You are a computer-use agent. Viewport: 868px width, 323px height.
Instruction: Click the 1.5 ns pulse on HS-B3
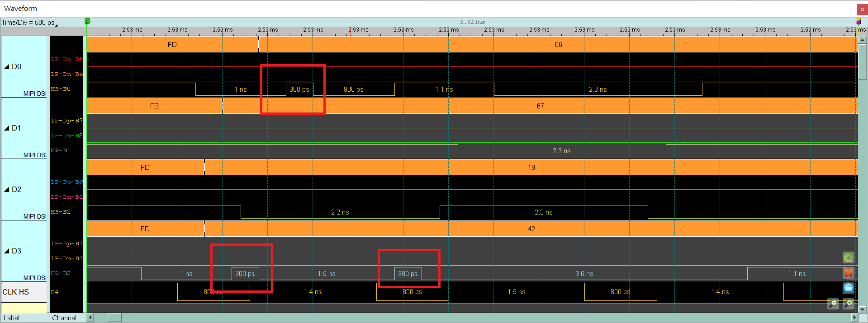[x=327, y=274]
